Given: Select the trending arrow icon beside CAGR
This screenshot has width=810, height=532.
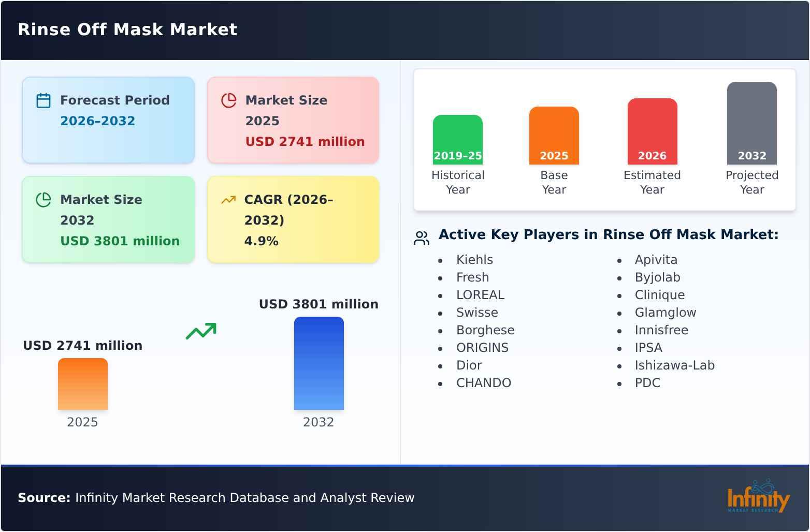Looking at the screenshot, I should [x=228, y=199].
